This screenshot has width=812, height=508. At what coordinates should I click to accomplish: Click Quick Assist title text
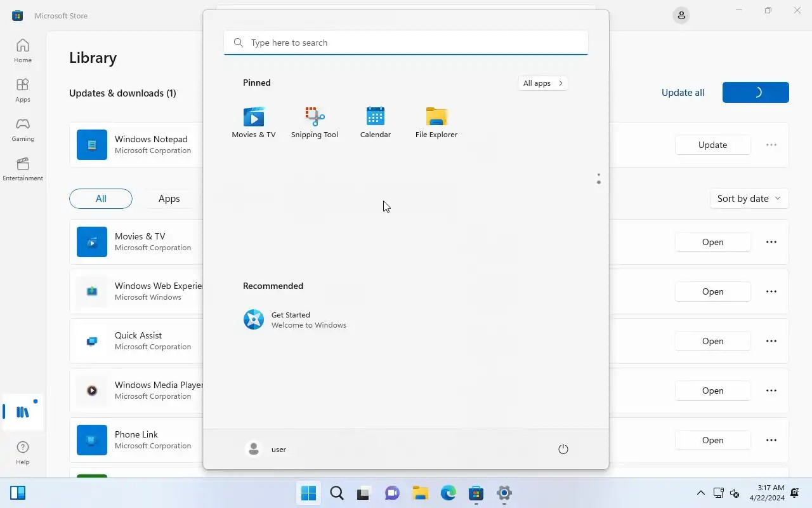tap(138, 335)
